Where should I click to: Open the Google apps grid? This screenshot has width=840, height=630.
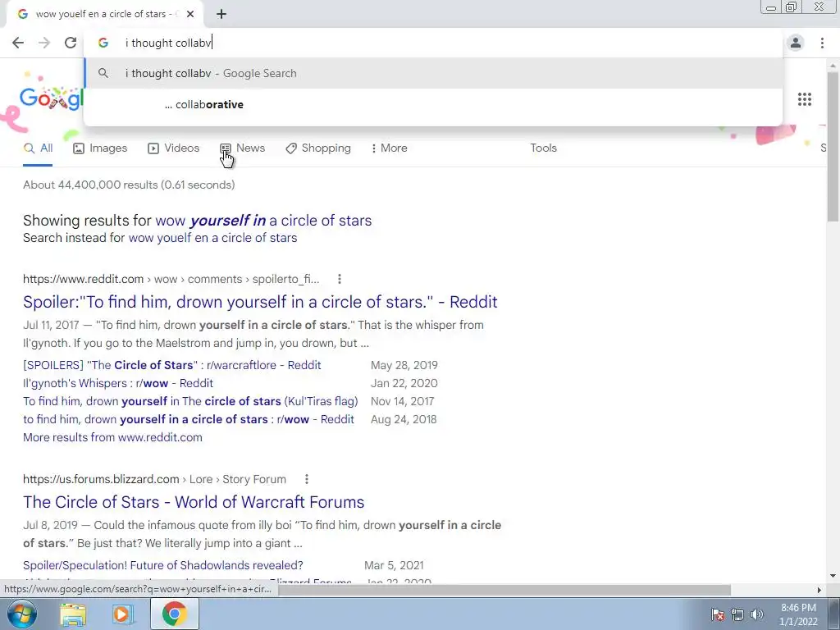805,99
